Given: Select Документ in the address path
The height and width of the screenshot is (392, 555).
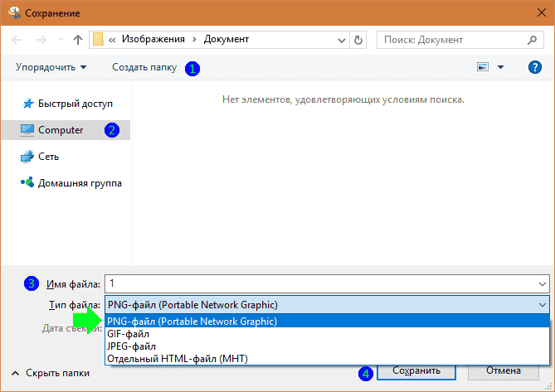Looking at the screenshot, I should tap(226, 39).
